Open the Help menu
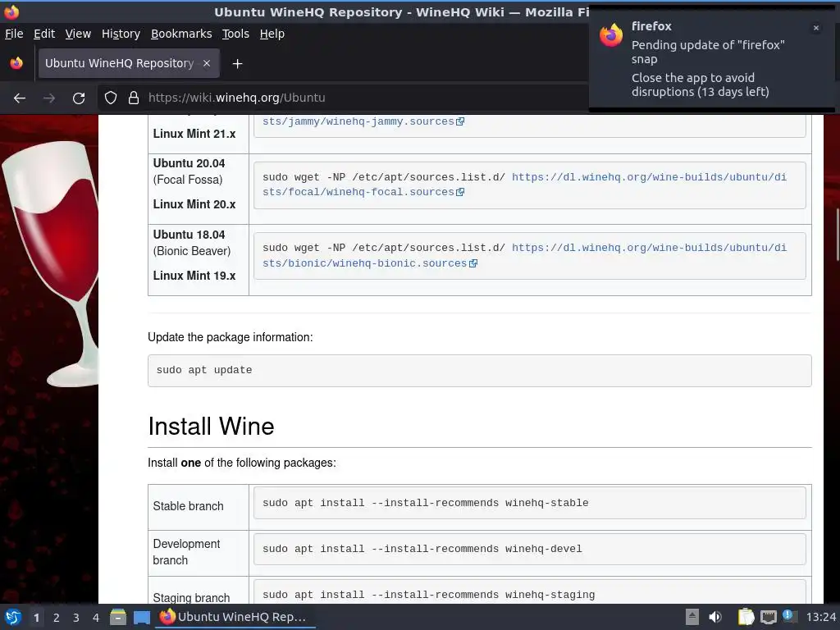The width and height of the screenshot is (840, 630). (272, 34)
